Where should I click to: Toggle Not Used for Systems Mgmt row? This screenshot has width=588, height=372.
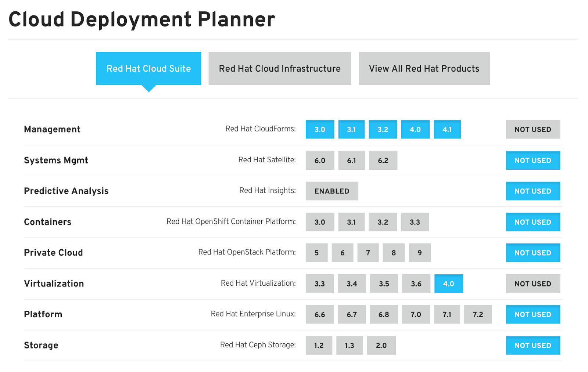[x=533, y=160]
